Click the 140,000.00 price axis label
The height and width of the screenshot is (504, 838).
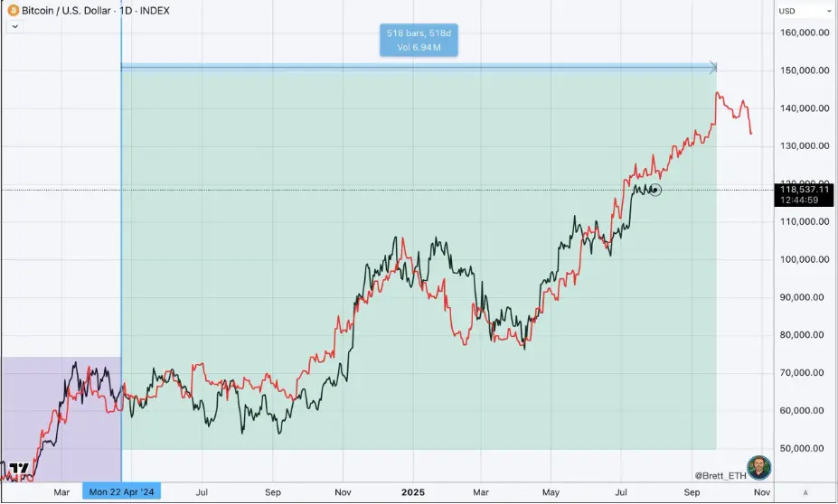805,108
